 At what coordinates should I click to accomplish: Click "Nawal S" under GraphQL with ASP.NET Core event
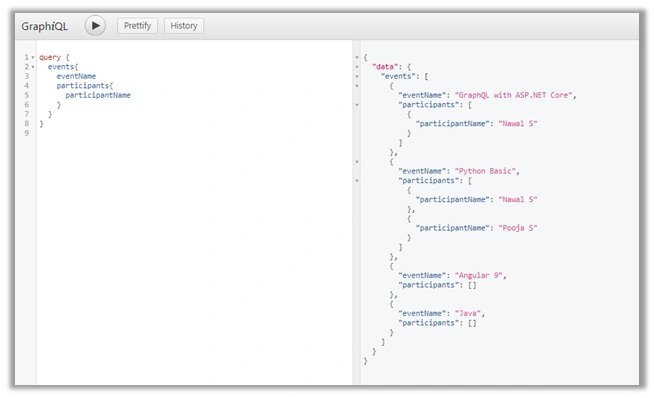click(x=518, y=123)
